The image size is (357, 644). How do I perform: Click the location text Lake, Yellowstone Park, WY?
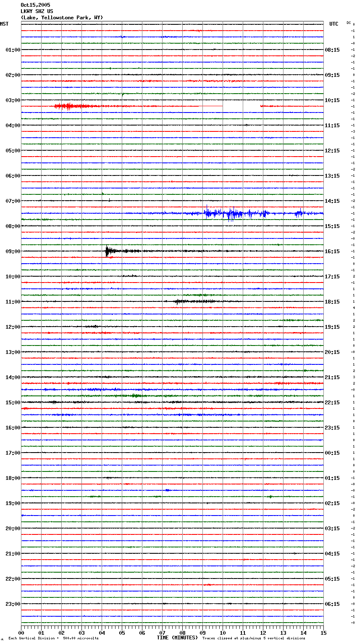click(x=62, y=18)
